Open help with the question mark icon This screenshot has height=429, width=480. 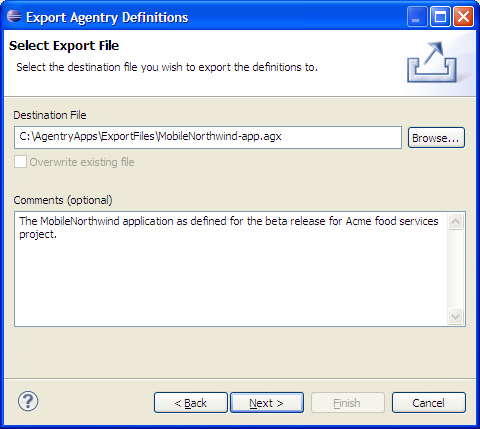pyautogui.click(x=28, y=401)
